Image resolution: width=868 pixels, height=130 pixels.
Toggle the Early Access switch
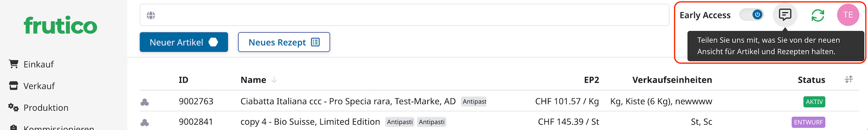click(751, 15)
